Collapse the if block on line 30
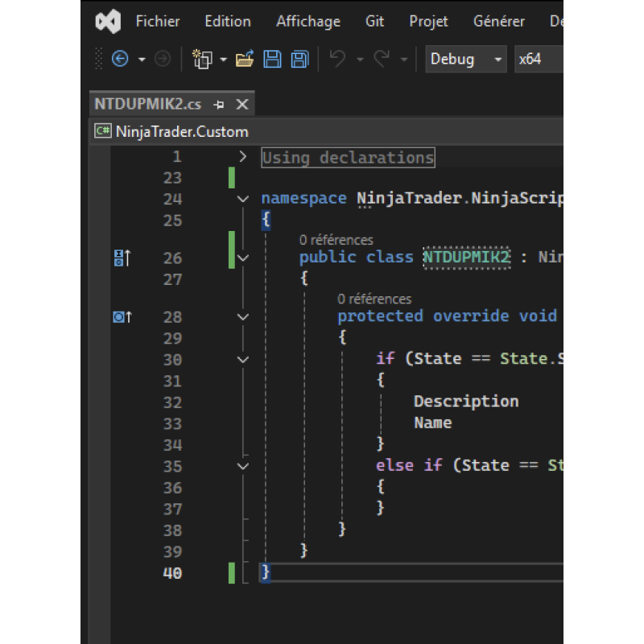Image resolution: width=644 pixels, height=644 pixels. 243,360
